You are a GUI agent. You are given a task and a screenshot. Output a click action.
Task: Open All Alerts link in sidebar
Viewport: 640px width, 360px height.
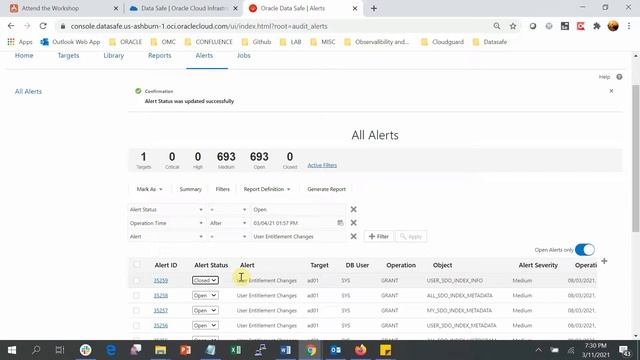[x=28, y=91]
